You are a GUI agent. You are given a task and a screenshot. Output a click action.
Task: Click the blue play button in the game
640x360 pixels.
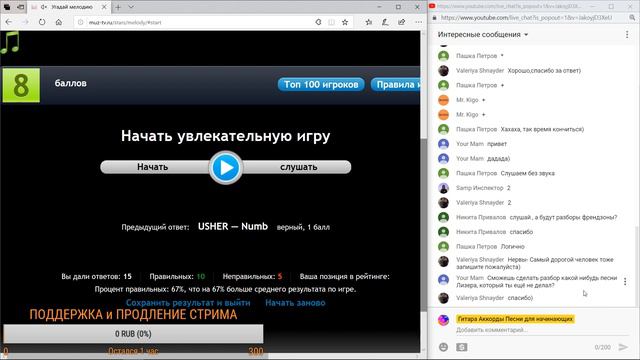226,167
